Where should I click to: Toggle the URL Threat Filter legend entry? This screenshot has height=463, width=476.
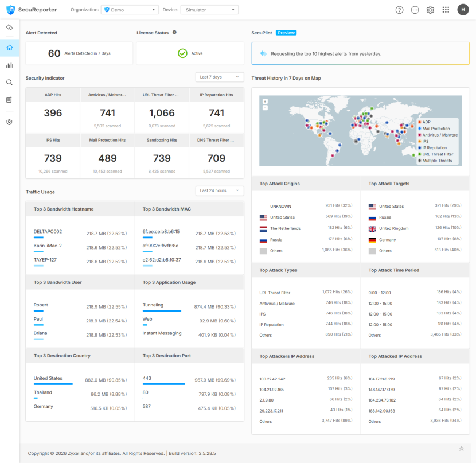click(x=435, y=154)
